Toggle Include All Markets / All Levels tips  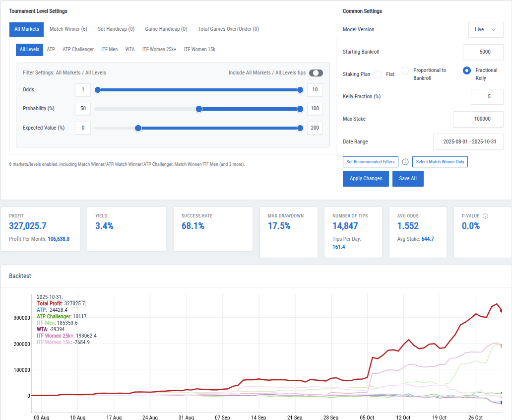click(x=316, y=72)
